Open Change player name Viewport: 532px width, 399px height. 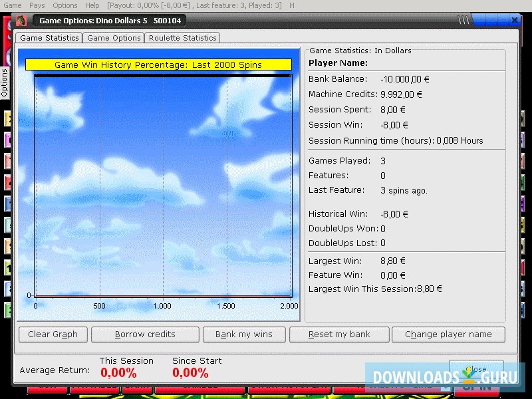click(x=448, y=334)
